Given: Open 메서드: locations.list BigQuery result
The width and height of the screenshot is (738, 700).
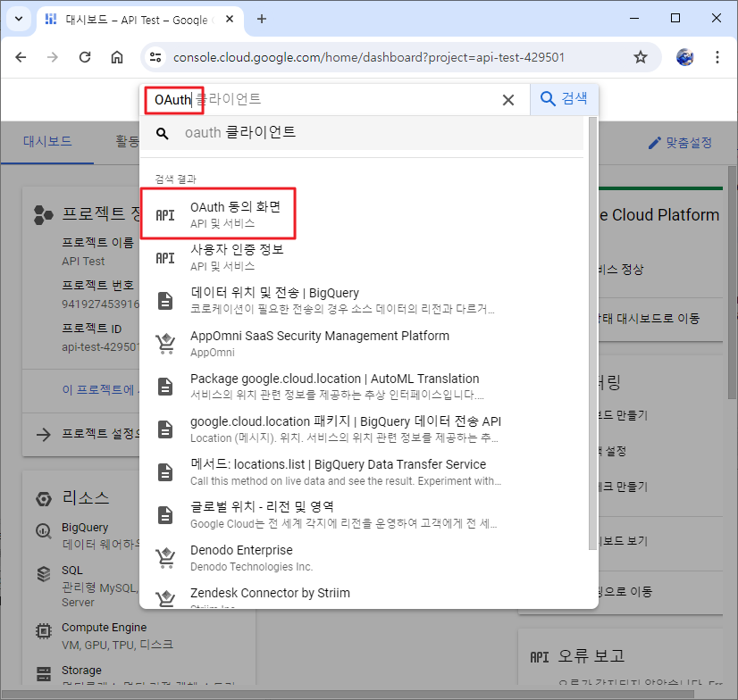Looking at the screenshot, I should 362,471.
